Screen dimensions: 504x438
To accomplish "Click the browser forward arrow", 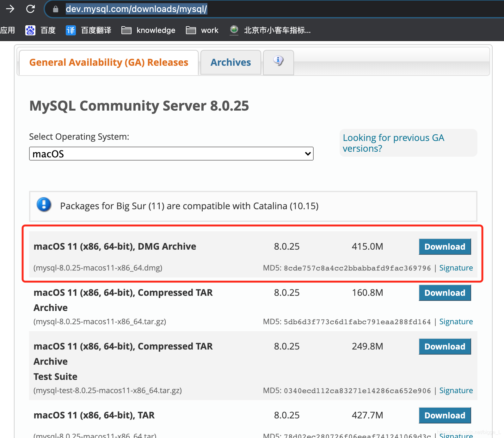I will coord(10,9).
